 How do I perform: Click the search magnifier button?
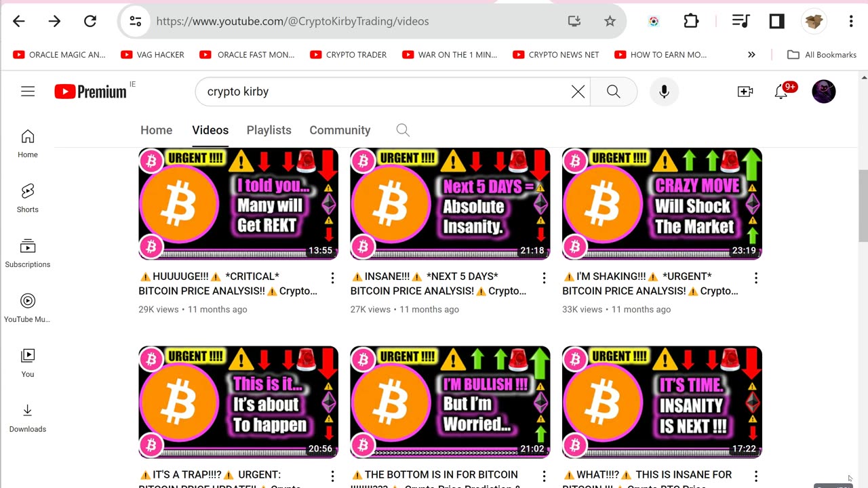click(614, 91)
